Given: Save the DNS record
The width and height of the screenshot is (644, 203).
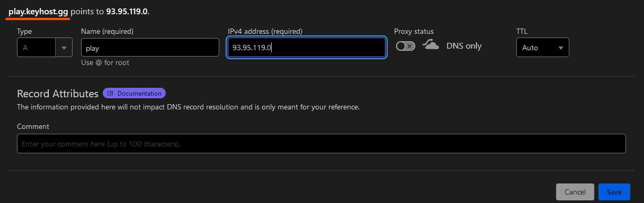Looking at the screenshot, I should point(614,192).
